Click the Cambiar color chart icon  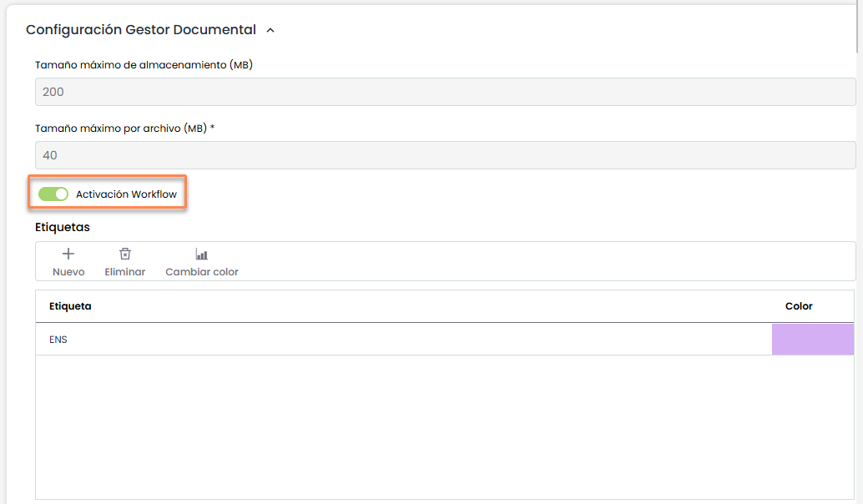tap(201, 255)
